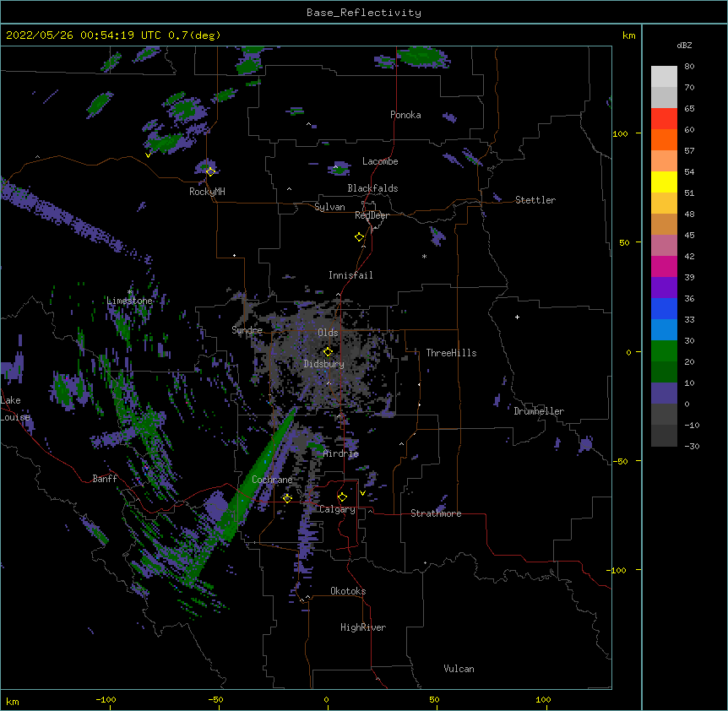Click the yellow diamond marker between Olds and Didsbury
This screenshot has width=728, height=711.
click(x=328, y=351)
